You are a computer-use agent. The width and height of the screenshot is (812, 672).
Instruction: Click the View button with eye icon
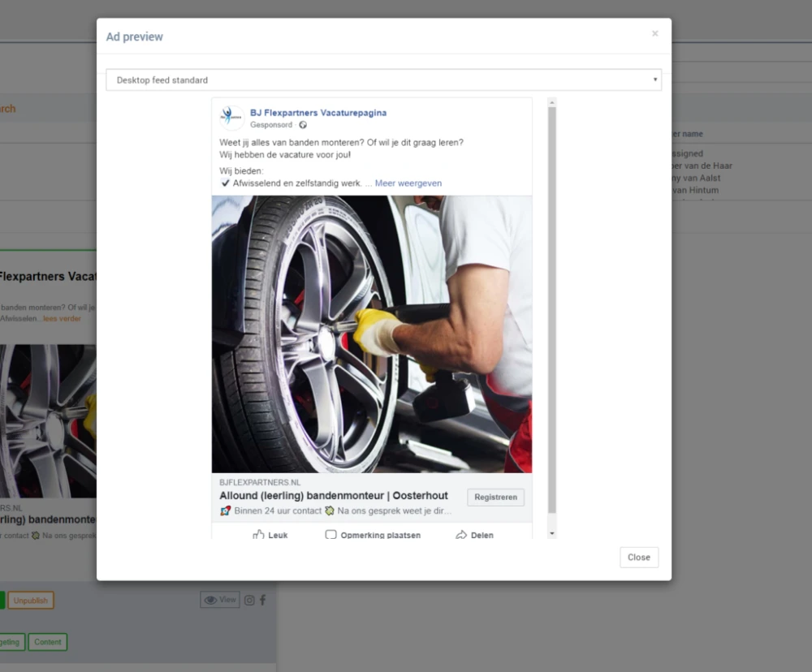click(x=219, y=600)
